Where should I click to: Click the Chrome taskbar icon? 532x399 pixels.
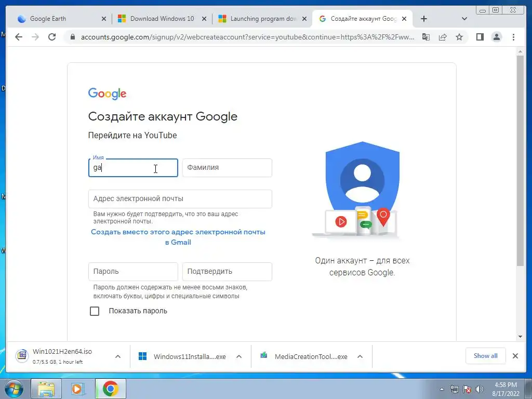[110, 389]
